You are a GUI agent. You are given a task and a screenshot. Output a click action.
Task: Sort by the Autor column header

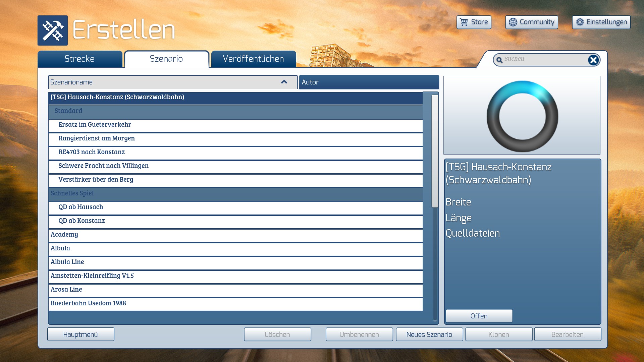click(x=369, y=82)
